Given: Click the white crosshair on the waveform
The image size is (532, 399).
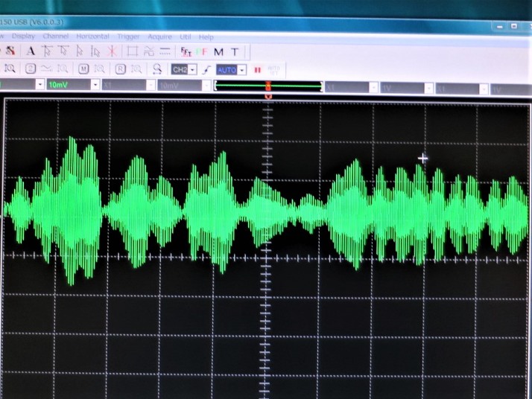Looking at the screenshot, I should click(x=423, y=158).
